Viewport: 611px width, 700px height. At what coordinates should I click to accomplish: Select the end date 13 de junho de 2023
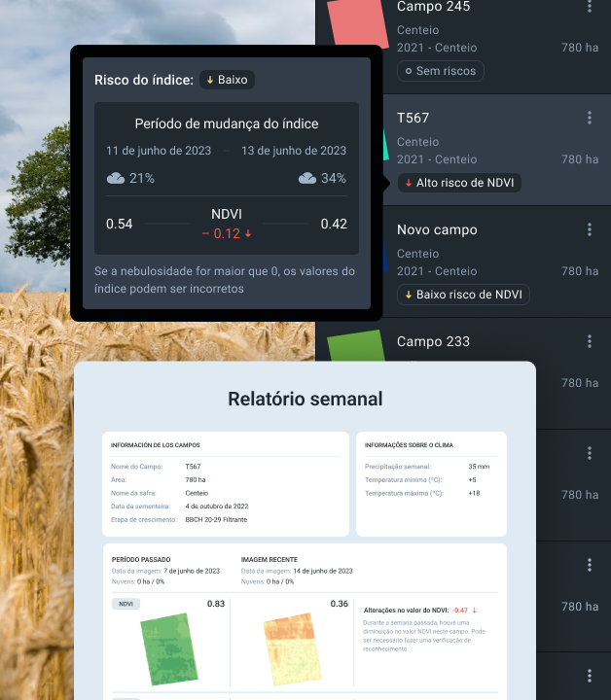click(x=293, y=151)
